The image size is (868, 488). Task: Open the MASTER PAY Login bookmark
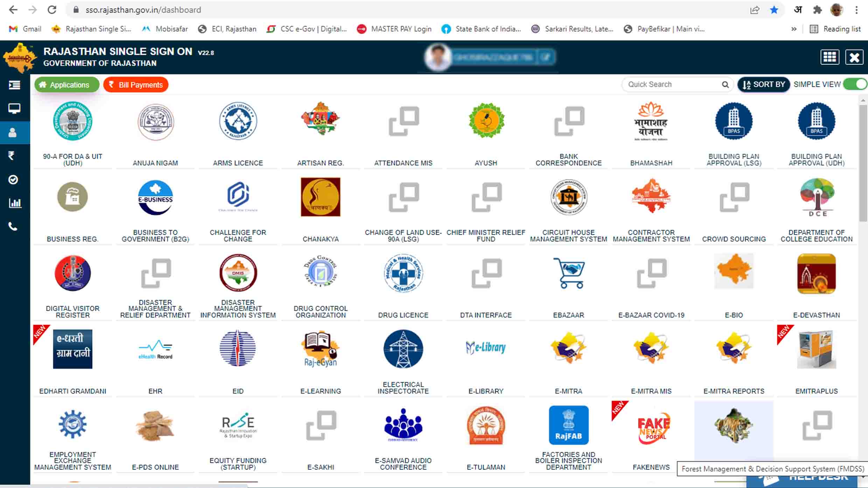coord(394,29)
